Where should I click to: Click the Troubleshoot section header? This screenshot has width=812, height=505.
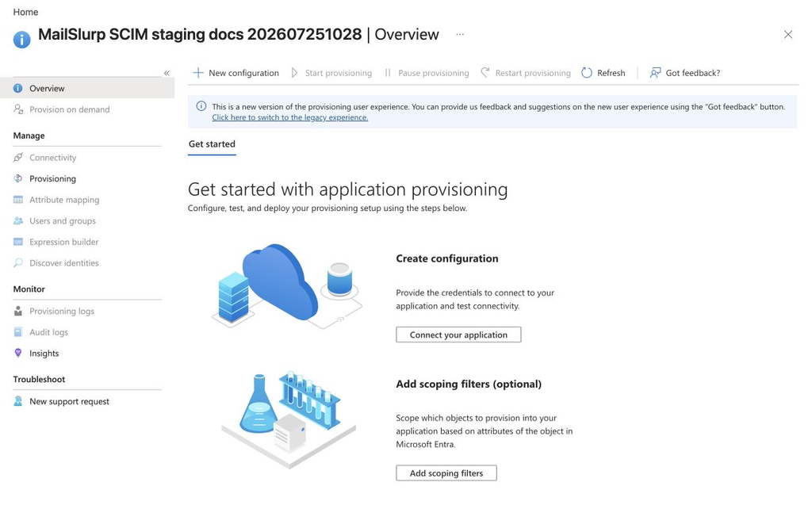tap(40, 379)
